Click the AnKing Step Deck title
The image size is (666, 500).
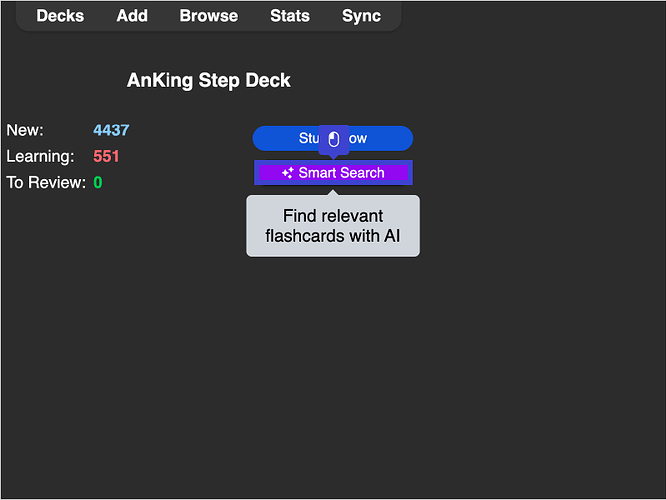[209, 80]
